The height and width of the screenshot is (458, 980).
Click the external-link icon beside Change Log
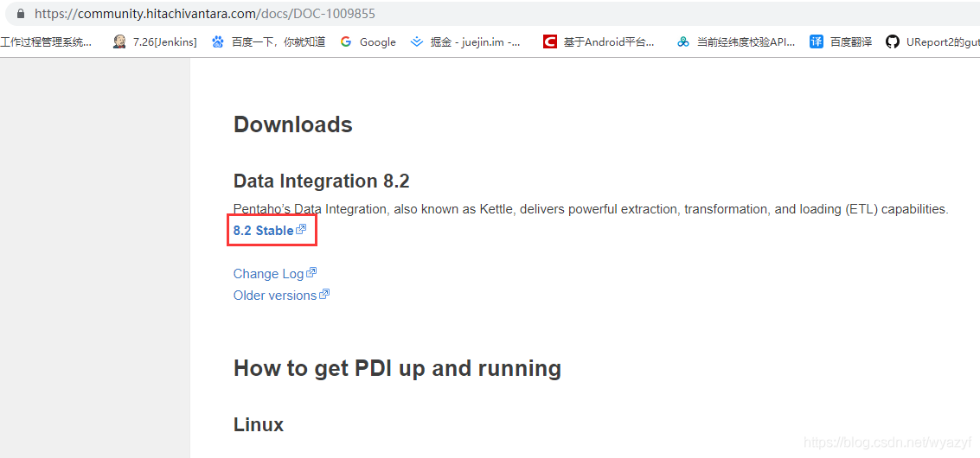[x=311, y=273]
